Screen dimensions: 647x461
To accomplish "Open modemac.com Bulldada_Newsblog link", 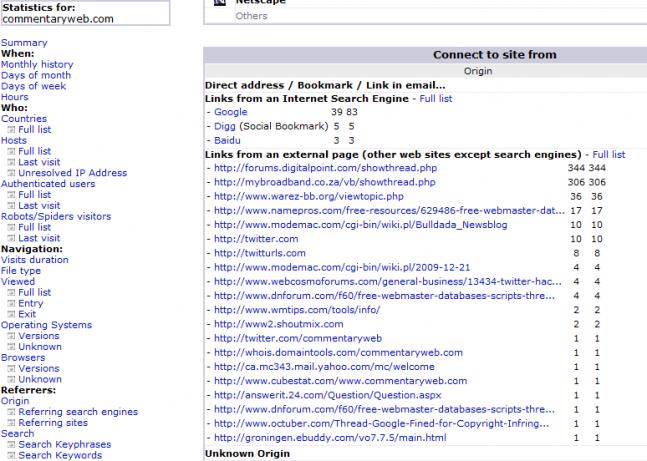I will click(361, 225).
